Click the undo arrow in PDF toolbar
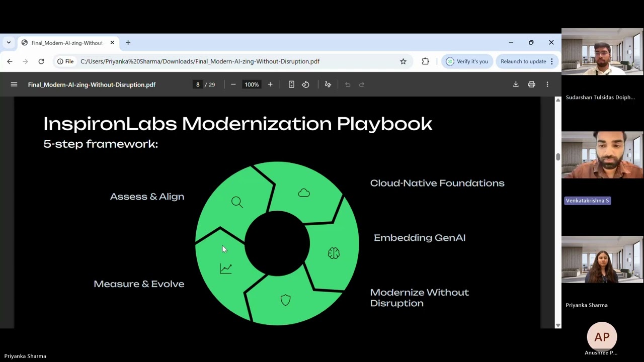Screen dimensions: 644x362 click(348, 84)
